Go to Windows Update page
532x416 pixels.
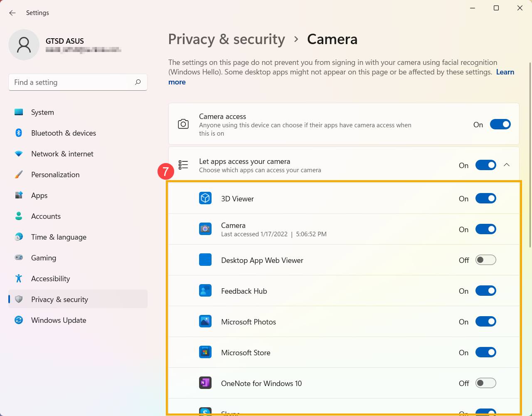coord(78,320)
